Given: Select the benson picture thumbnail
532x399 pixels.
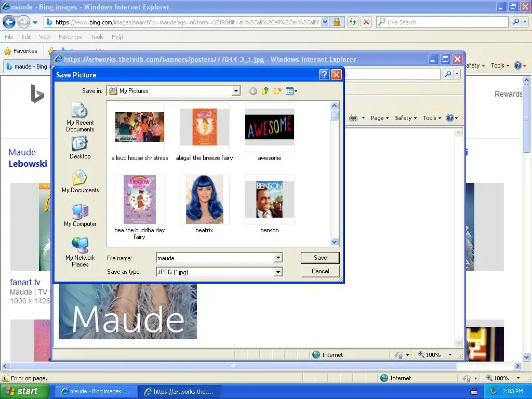Looking at the screenshot, I should point(270,204).
